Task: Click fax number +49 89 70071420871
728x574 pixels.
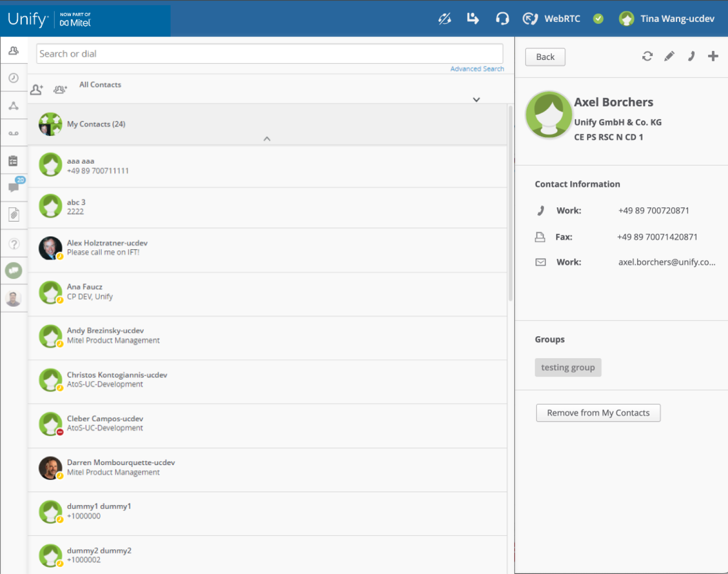Action: (657, 237)
